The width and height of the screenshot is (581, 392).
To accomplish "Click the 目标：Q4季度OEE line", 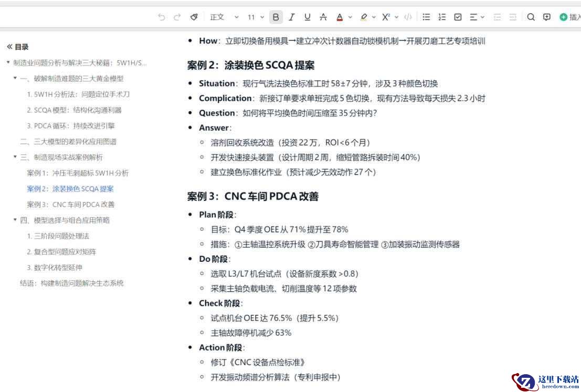I will (279, 230).
